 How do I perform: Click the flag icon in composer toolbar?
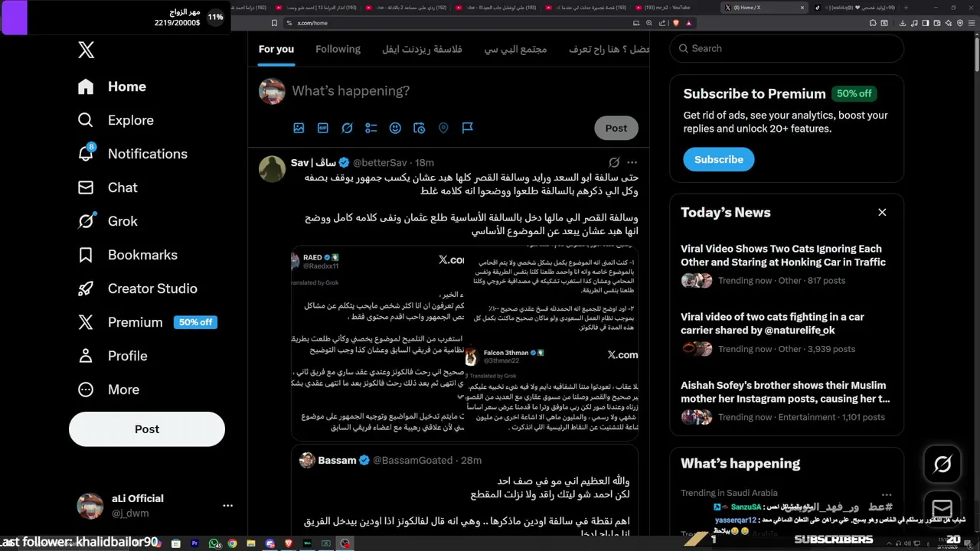(x=468, y=128)
